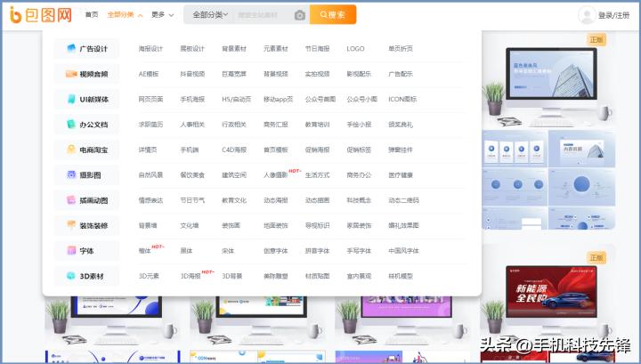The width and height of the screenshot is (641, 364).
Task: Open the 海报设计 subcategory
Action: [x=150, y=49]
